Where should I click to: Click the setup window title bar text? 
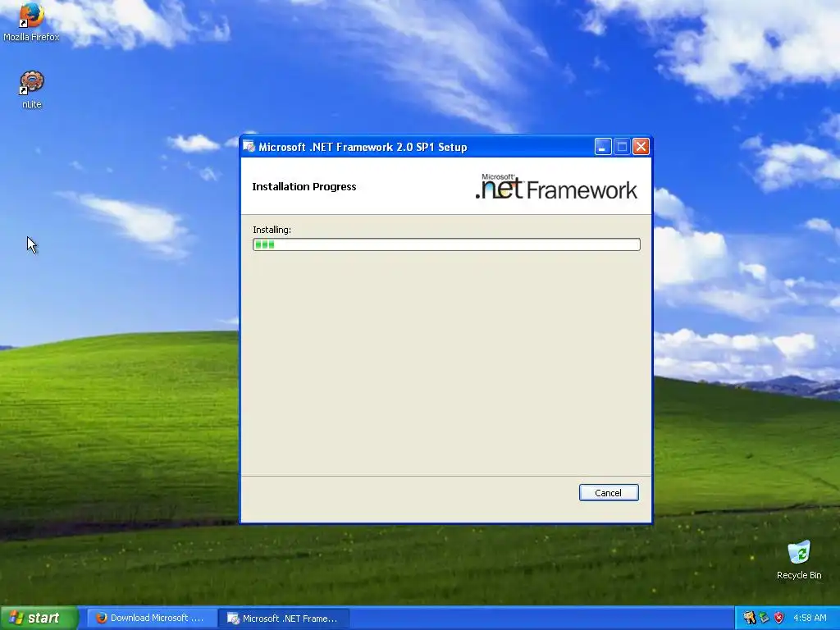(x=363, y=148)
